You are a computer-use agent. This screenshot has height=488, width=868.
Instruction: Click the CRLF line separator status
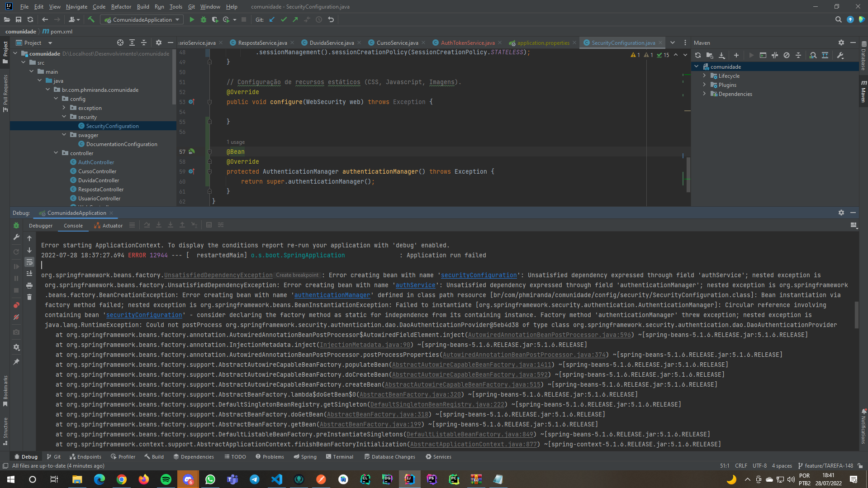click(x=741, y=465)
